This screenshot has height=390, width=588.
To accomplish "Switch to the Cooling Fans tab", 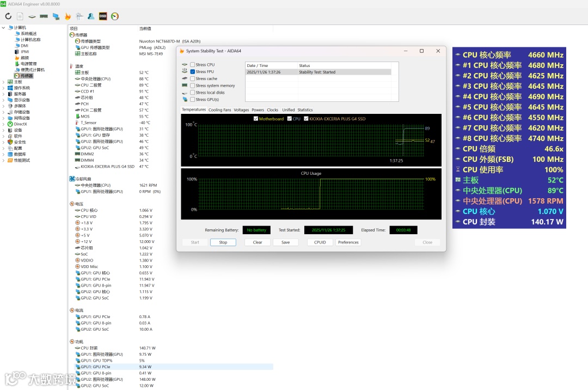I will (x=219, y=110).
